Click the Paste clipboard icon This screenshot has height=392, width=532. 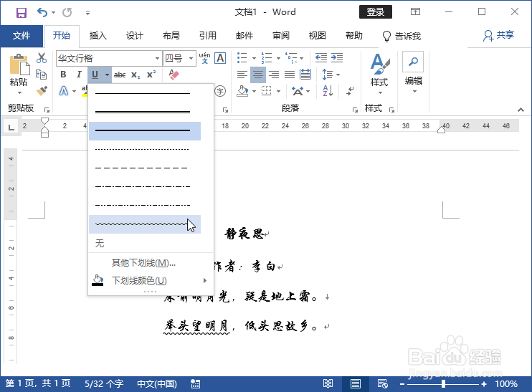(19, 64)
